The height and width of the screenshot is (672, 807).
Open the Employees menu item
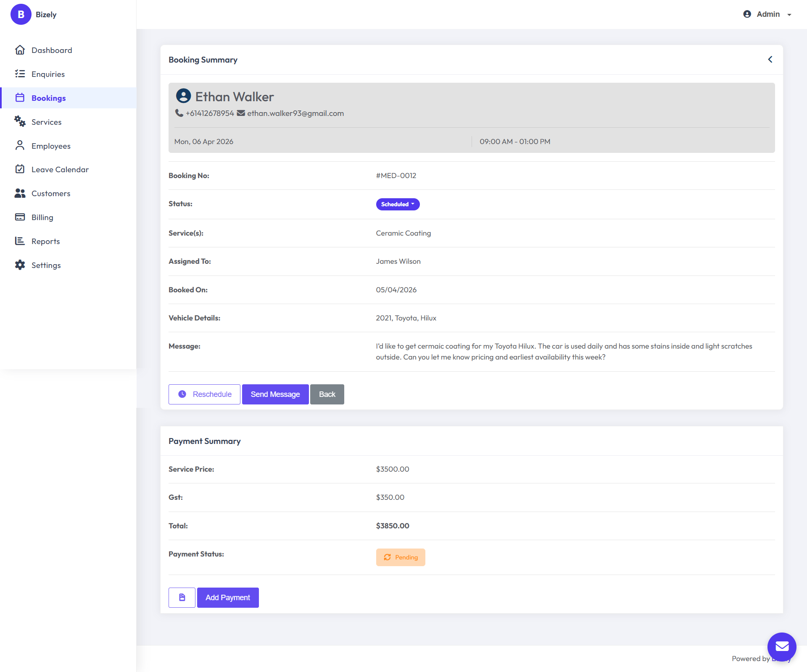point(68,146)
